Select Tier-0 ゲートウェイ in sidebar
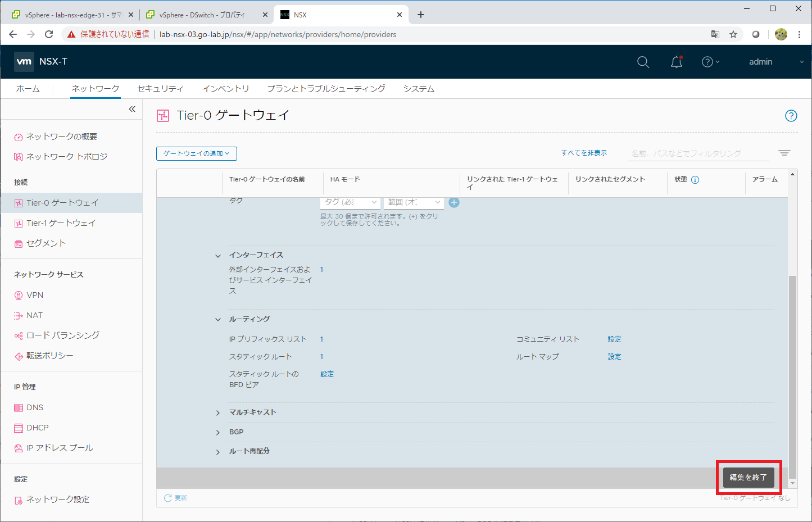This screenshot has height=522, width=812. point(71,203)
